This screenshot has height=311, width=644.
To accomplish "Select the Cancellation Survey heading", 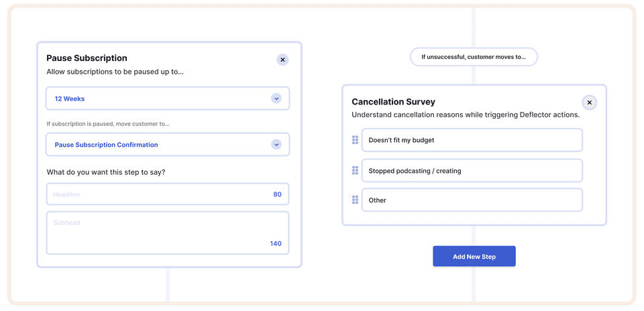I will pos(393,102).
